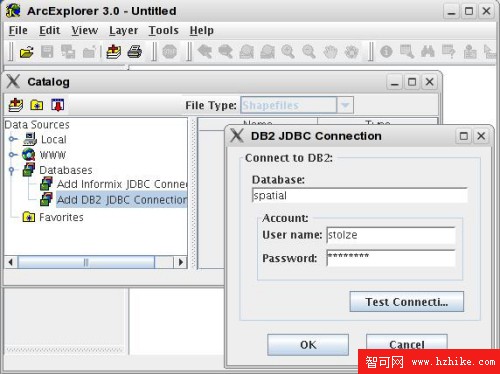The width and height of the screenshot is (500, 374).
Task: Click OK in DB2 JDBC Connection dialog
Action: click(x=308, y=345)
